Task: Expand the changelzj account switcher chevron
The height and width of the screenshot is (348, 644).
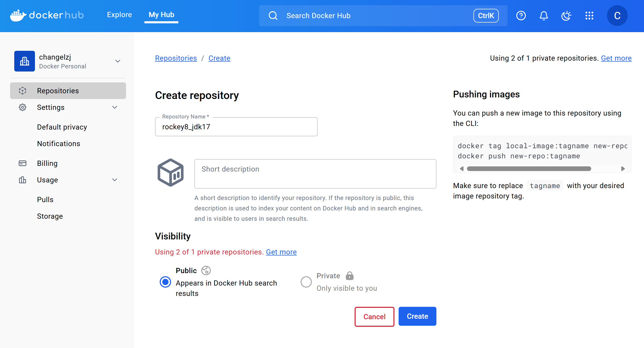Action: [x=118, y=61]
